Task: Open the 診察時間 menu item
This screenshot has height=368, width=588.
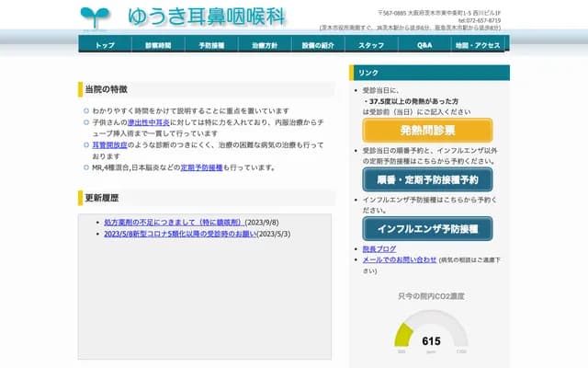Action: (x=158, y=44)
